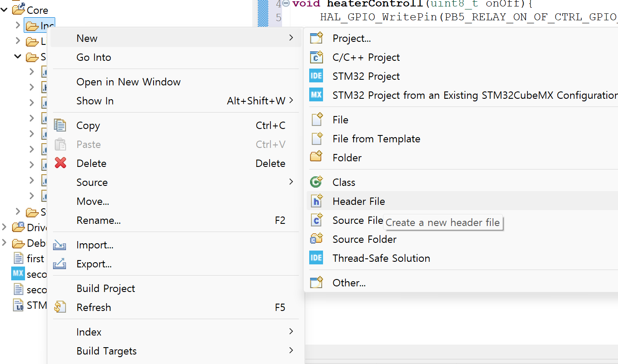Click the Other... wizard icon
The height and width of the screenshot is (364, 618).
click(x=316, y=282)
